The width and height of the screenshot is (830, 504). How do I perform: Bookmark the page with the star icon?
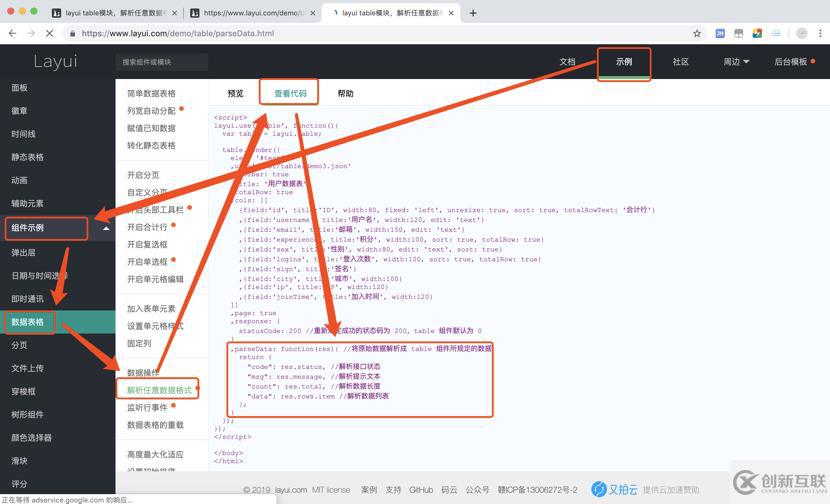pos(697,33)
